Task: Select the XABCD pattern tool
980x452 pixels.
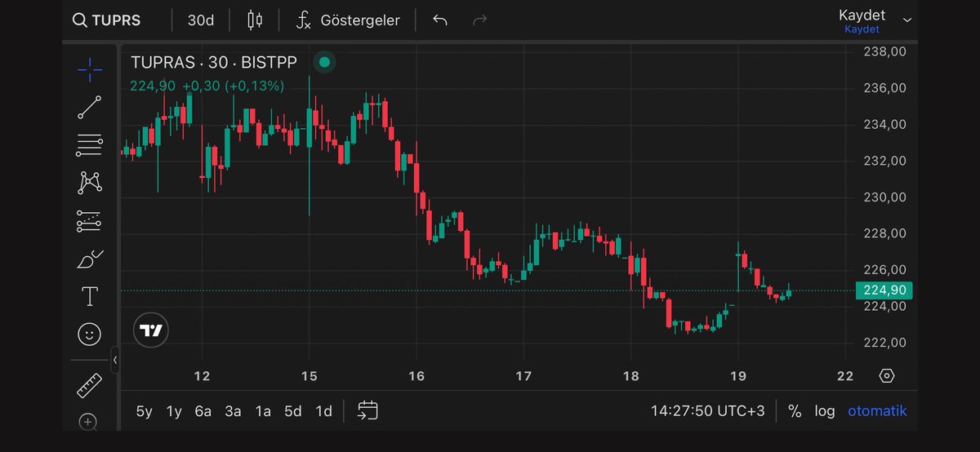Action: 90,183
